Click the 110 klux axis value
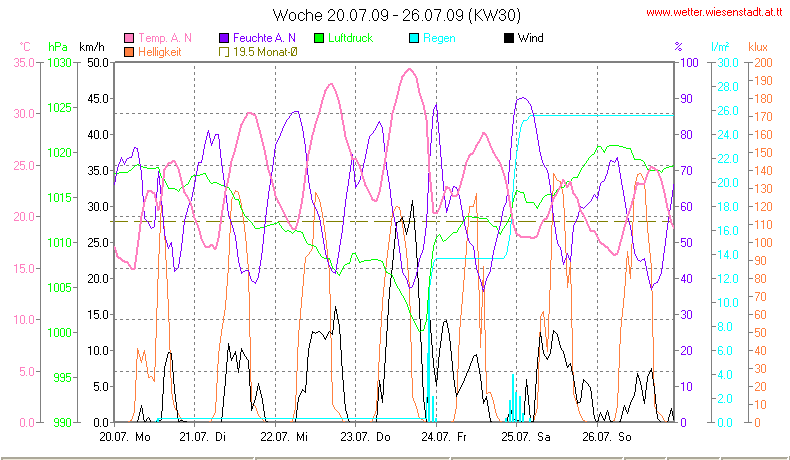 click(763, 225)
